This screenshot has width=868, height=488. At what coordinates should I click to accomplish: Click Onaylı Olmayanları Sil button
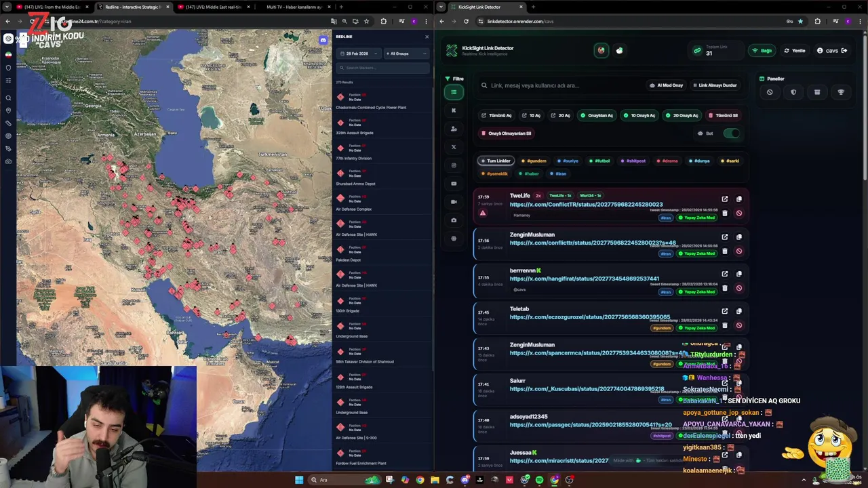[506, 134]
